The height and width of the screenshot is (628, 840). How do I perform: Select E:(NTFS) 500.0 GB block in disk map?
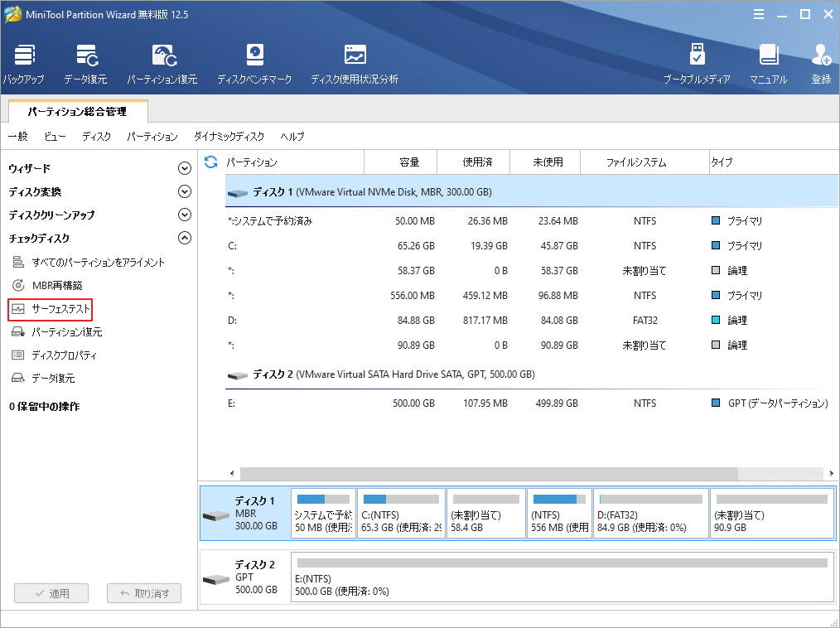point(562,577)
